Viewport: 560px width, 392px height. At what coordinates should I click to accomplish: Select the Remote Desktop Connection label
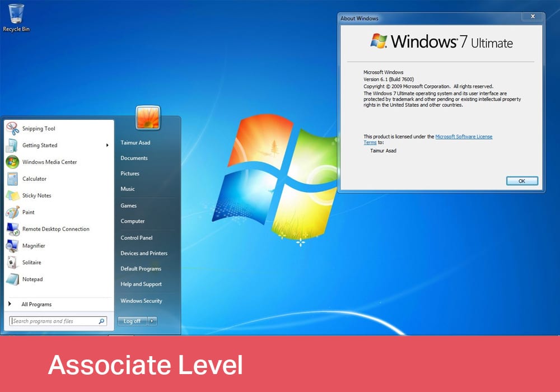(55, 229)
